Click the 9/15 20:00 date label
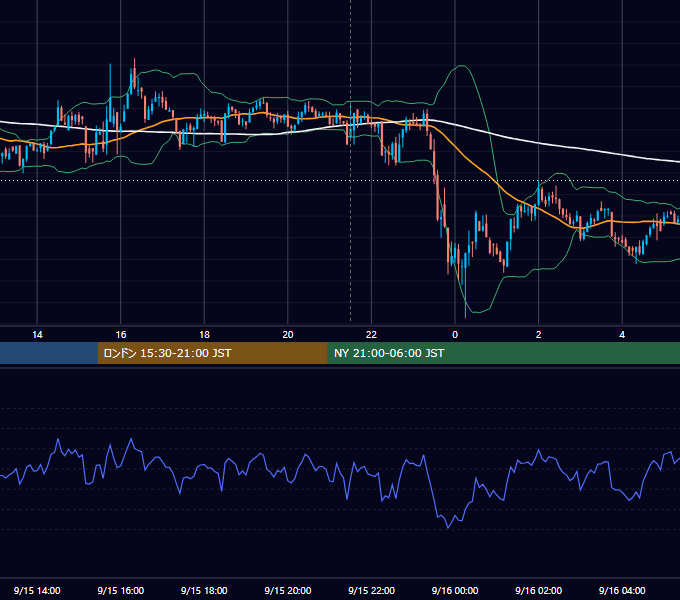 288,590
